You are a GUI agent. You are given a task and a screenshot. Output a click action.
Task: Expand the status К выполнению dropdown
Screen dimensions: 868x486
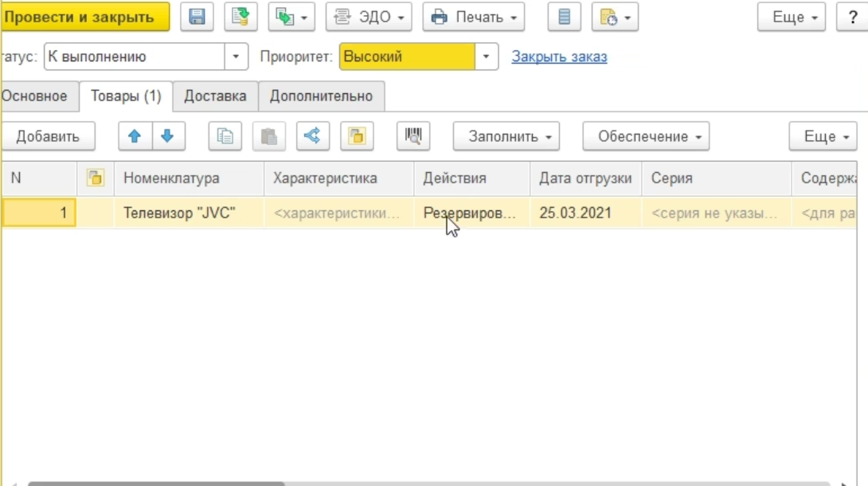236,57
